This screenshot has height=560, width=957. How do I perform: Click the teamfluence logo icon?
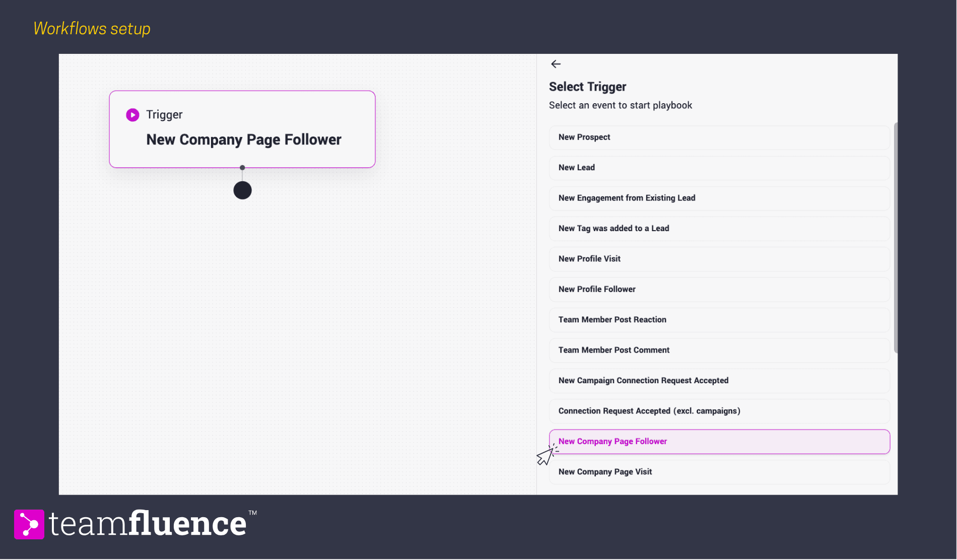(x=29, y=524)
